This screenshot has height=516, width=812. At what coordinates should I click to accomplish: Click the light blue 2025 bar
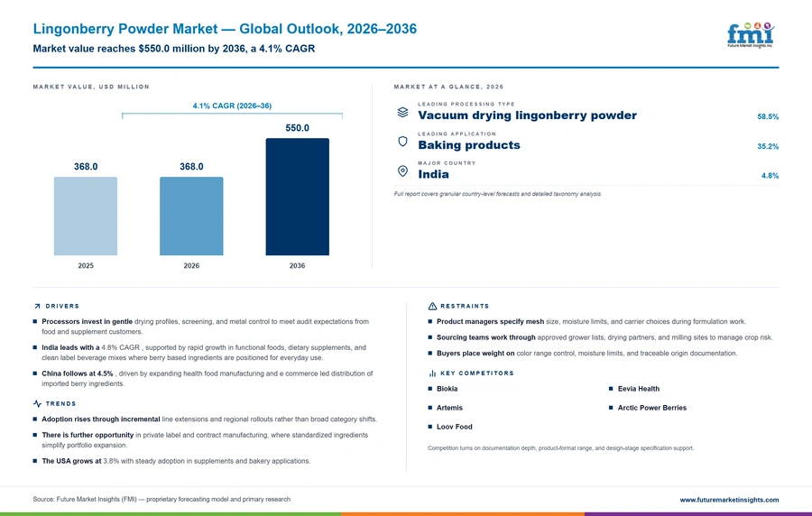[x=86, y=217]
